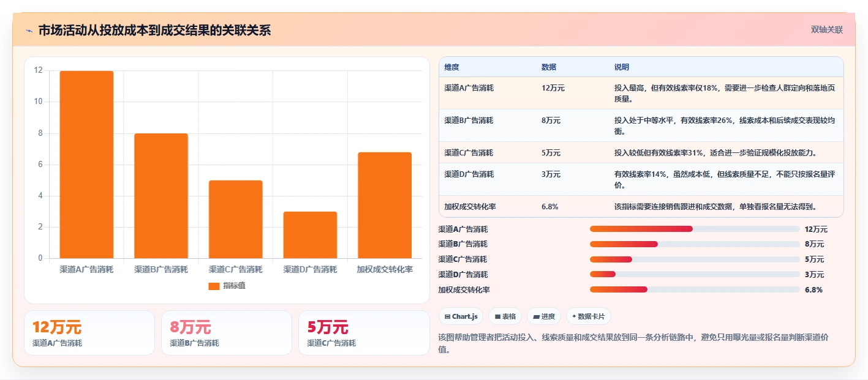Image resolution: width=868 pixels, height=380 pixels.
Task: Click the 渠道A广告消耗 x-axis label
Action: (86, 269)
